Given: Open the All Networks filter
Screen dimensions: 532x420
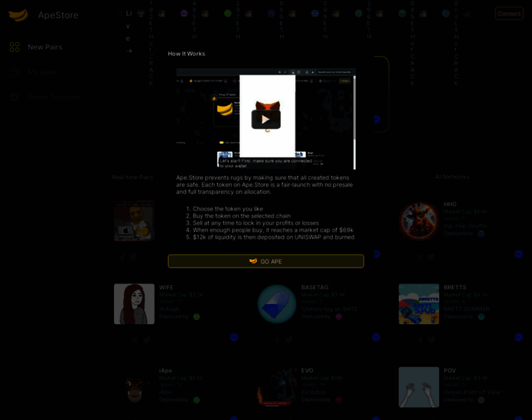Looking at the screenshot, I should click(452, 177).
